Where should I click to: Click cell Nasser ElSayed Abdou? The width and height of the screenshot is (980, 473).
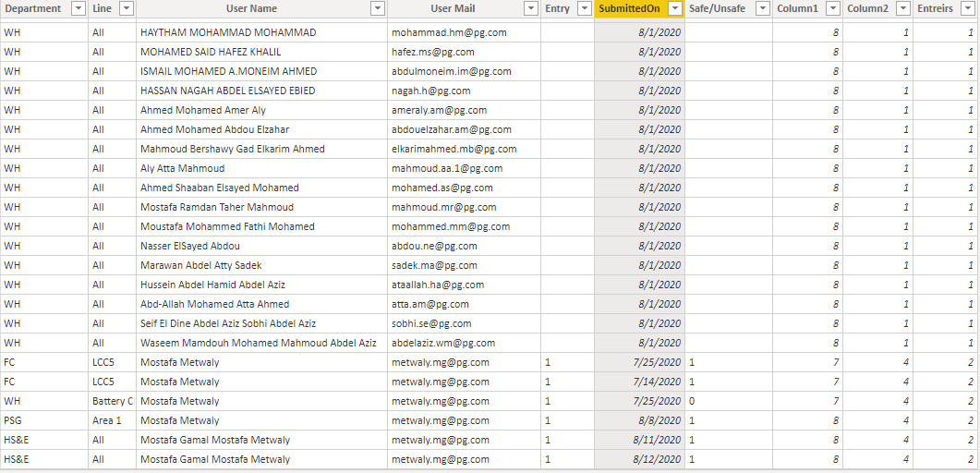tap(262, 246)
